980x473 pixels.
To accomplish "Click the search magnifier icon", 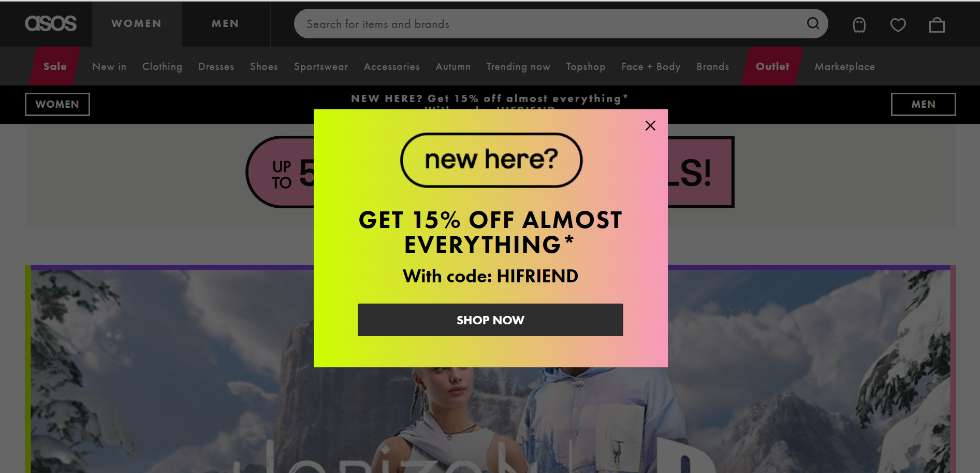I will point(813,23).
